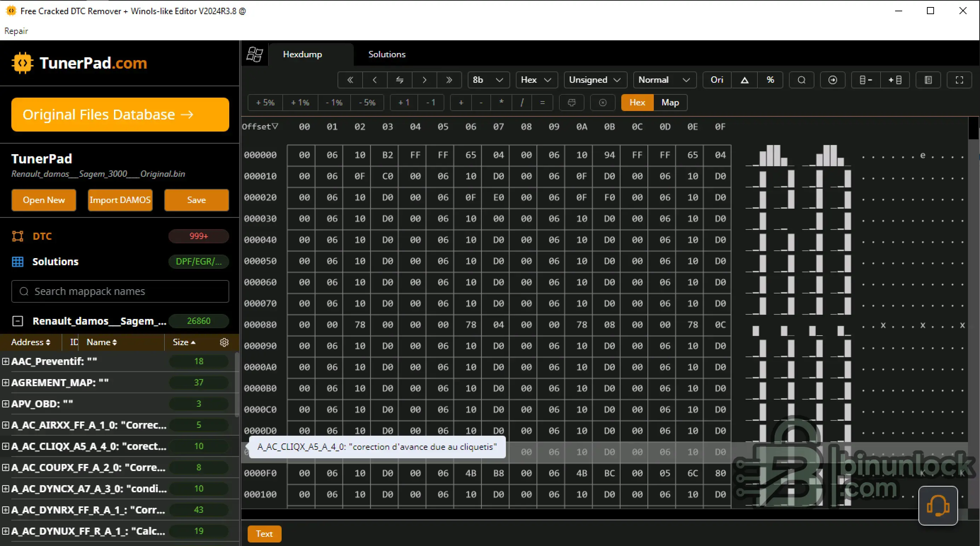
Task: Click the DTC scan frame icon
Action: click(x=17, y=236)
